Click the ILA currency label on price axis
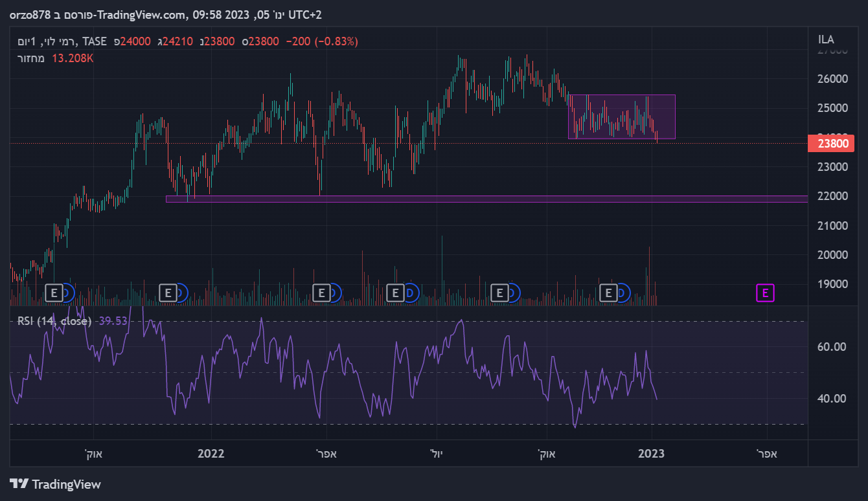Image resolution: width=868 pixels, height=501 pixels. [826, 39]
